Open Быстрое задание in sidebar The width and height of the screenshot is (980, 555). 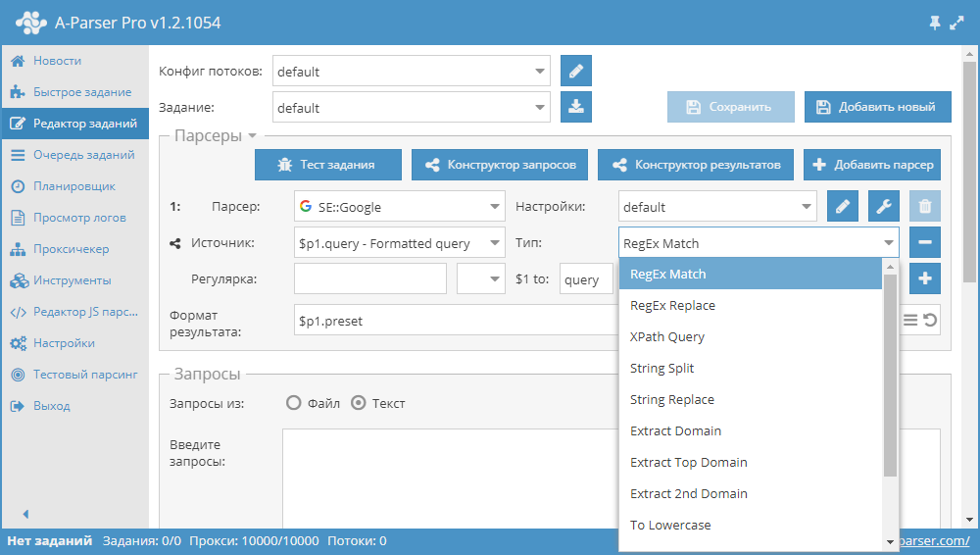75,92
